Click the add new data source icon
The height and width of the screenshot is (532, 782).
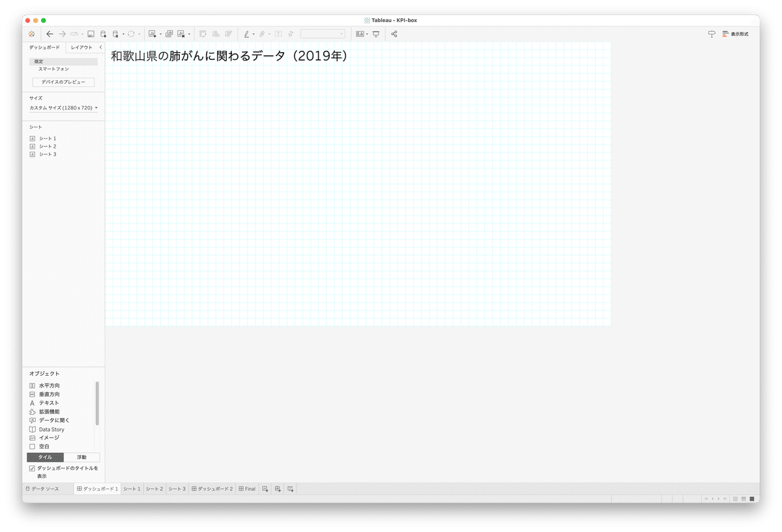coord(103,34)
